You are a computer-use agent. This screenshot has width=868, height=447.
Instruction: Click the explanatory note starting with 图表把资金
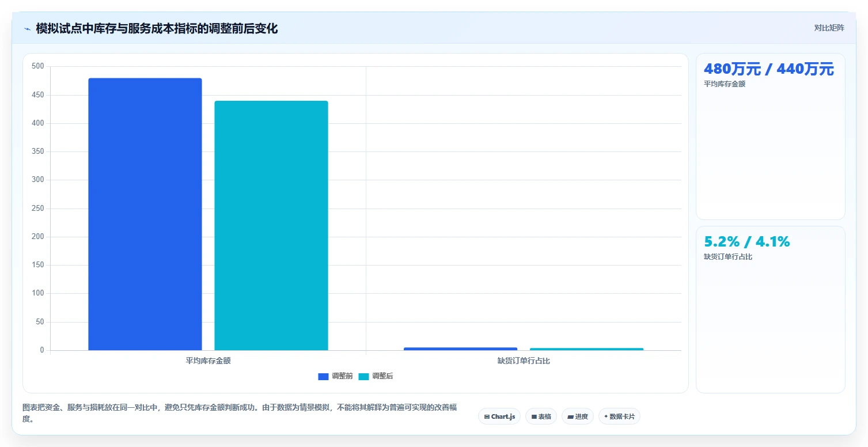240,413
